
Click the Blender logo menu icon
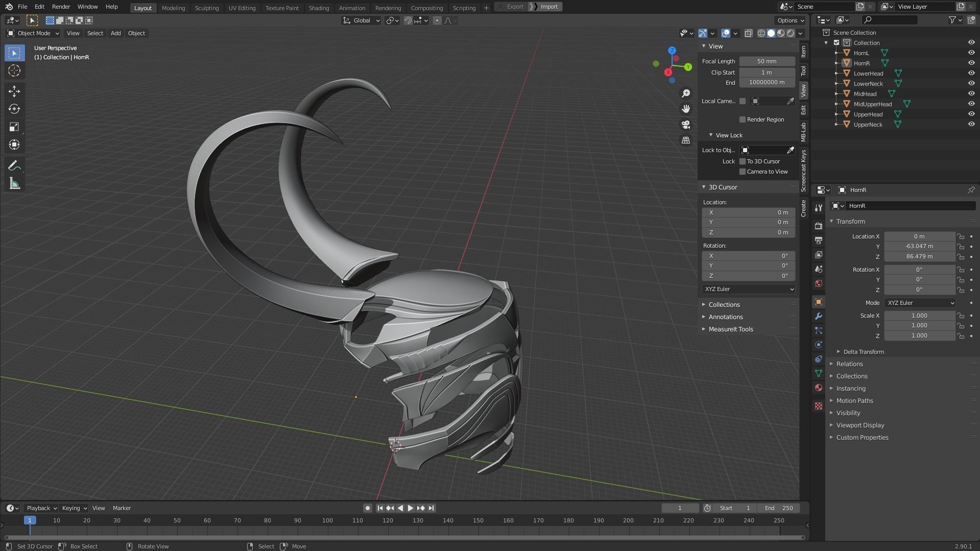point(9,7)
